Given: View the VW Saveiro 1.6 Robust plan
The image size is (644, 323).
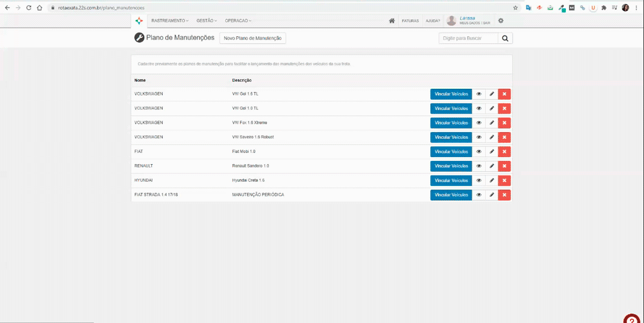Looking at the screenshot, I should pyautogui.click(x=479, y=137).
